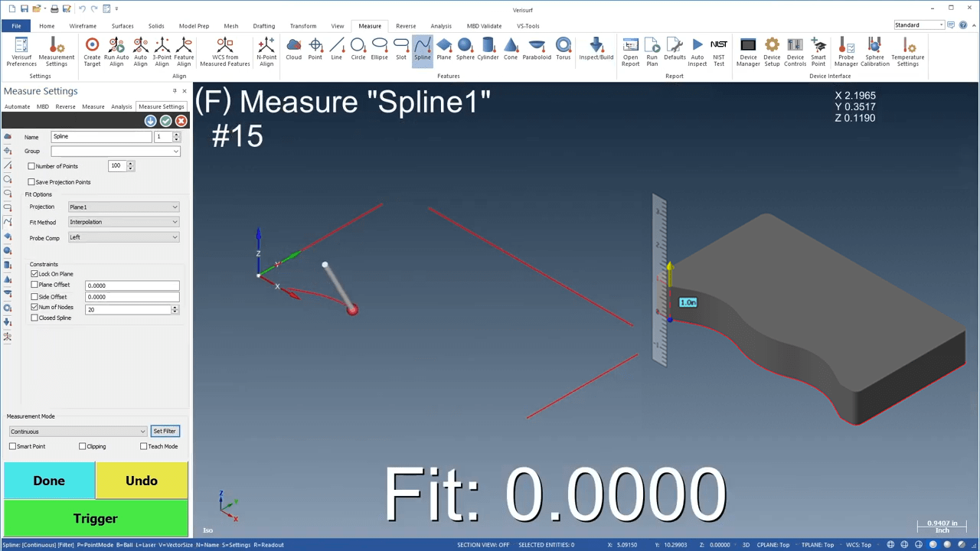Image resolution: width=980 pixels, height=551 pixels.
Task: Open Temperature Settings
Action: point(908,52)
